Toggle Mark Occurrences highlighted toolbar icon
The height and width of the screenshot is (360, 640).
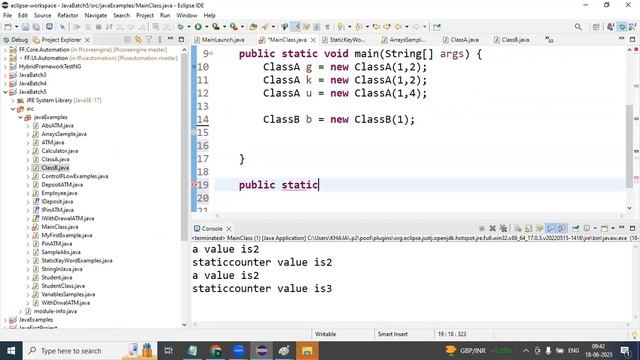pos(296,27)
